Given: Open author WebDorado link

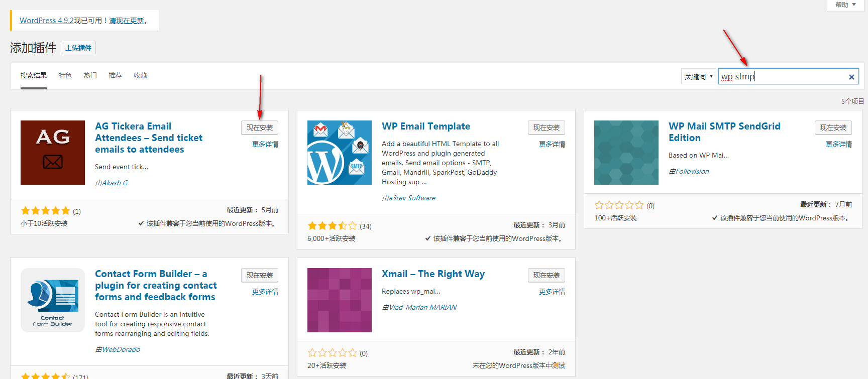Looking at the screenshot, I should pos(121,349).
